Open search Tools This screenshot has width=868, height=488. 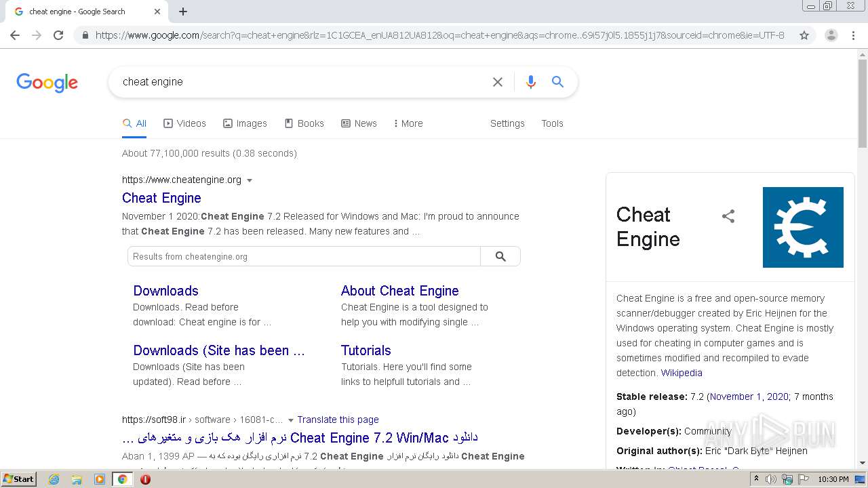pyautogui.click(x=552, y=123)
